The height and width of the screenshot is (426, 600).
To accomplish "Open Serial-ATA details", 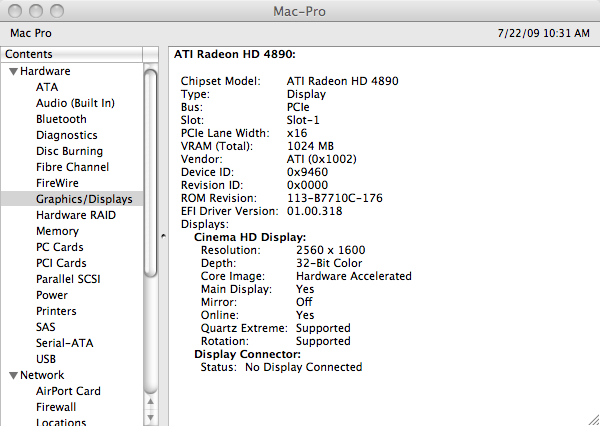I will (64, 343).
